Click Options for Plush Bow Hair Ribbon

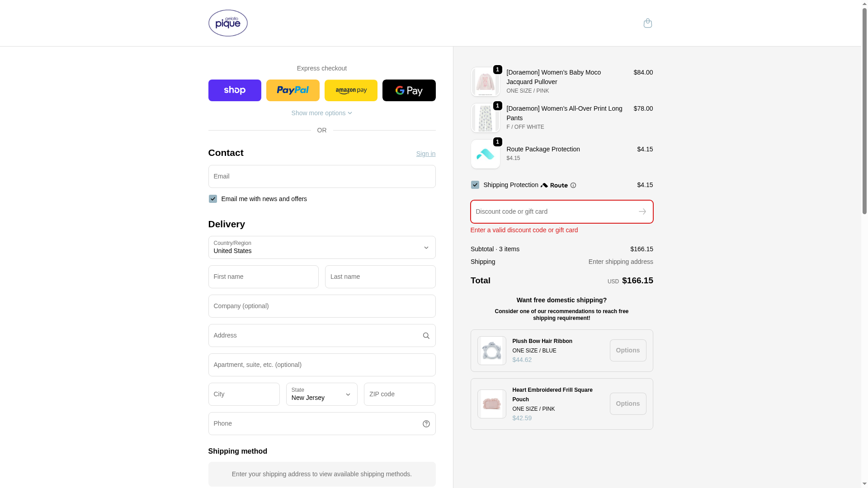(x=627, y=351)
